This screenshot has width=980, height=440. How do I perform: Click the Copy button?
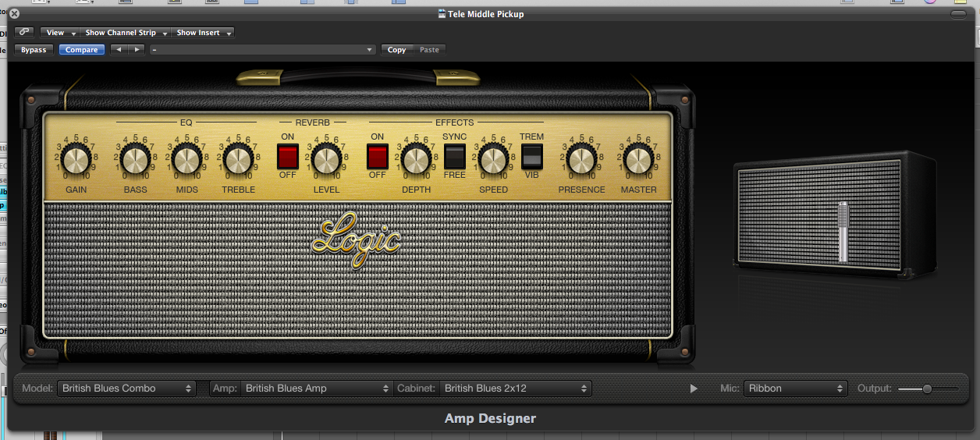(397, 50)
